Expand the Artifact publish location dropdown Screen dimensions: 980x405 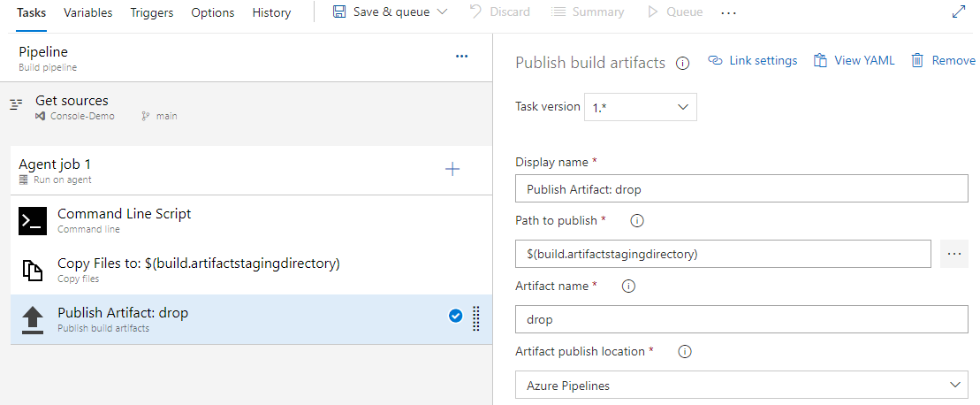pyautogui.click(x=741, y=385)
